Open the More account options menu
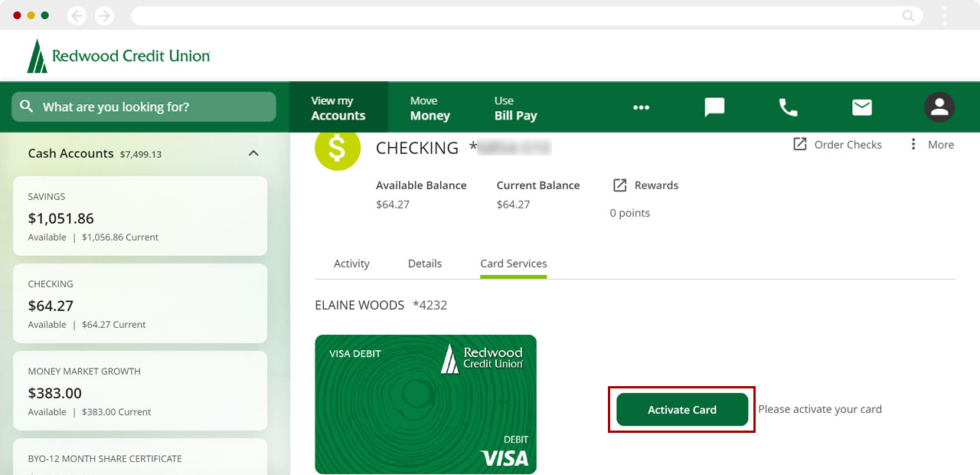The image size is (980, 475). coord(931,145)
